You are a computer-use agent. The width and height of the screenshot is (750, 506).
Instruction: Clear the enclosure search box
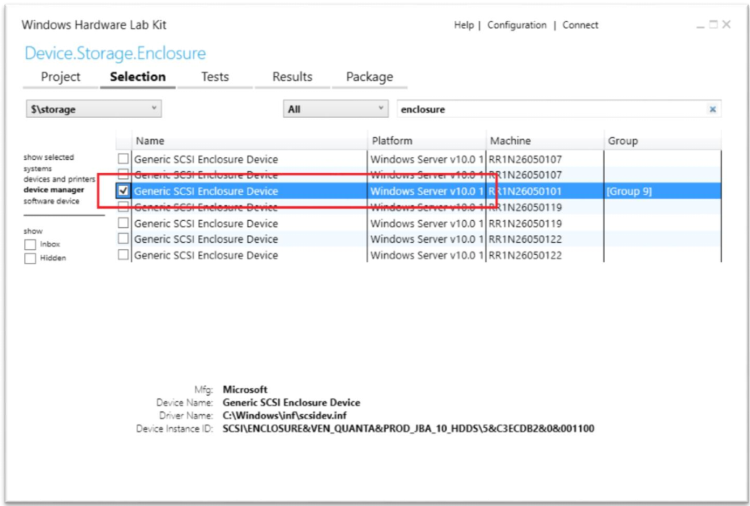[712, 110]
